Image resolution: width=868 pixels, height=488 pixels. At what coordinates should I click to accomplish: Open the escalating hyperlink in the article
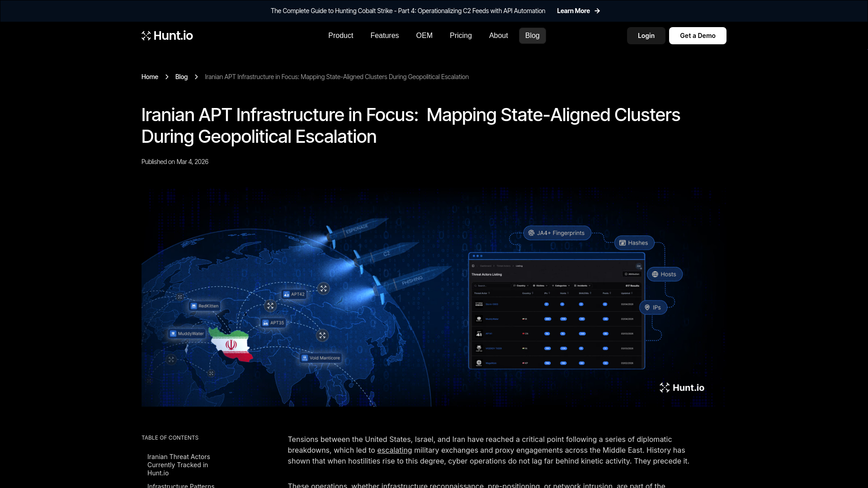tap(394, 450)
